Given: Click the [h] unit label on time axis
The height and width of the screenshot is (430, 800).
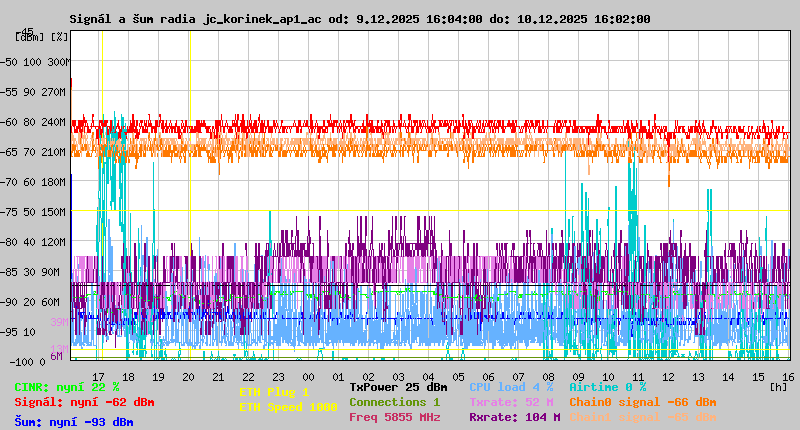Looking at the screenshot, I should [x=779, y=386].
